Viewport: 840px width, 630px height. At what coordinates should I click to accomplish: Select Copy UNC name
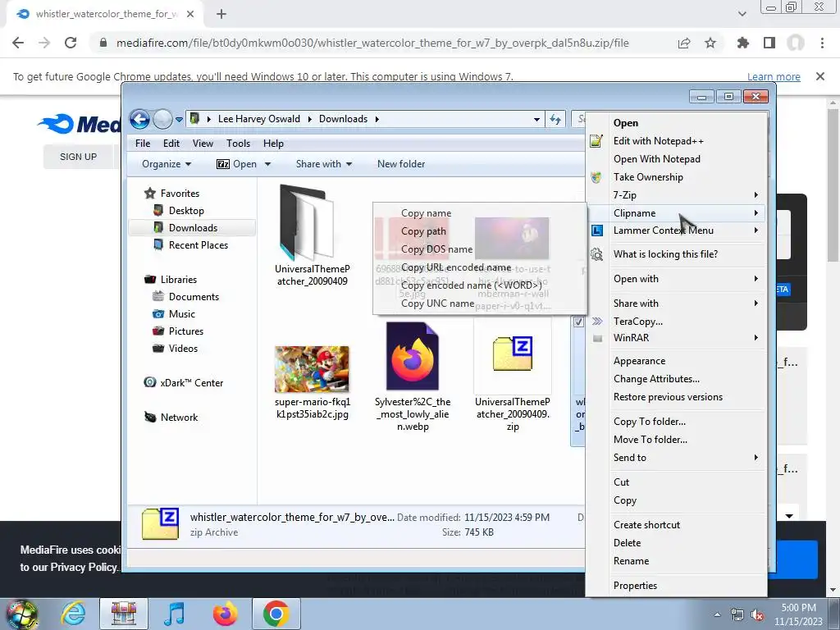[x=437, y=304]
